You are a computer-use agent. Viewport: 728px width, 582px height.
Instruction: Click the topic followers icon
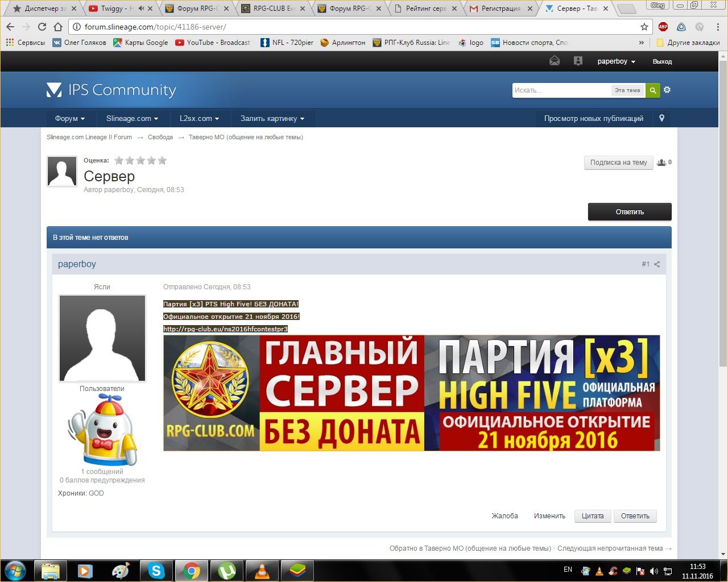click(661, 163)
